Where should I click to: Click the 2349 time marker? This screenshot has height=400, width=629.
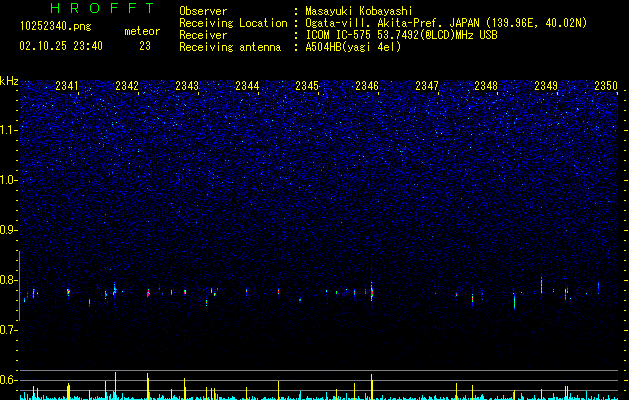[546, 86]
